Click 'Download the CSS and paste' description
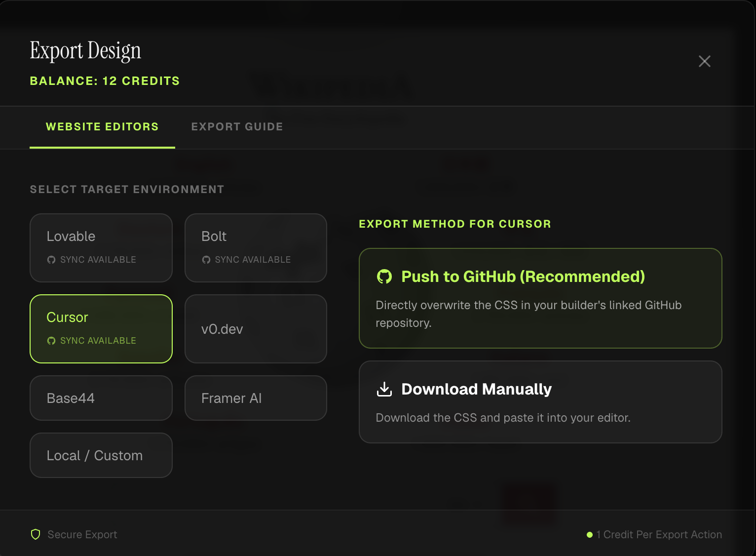This screenshot has width=756, height=556. pos(503,418)
